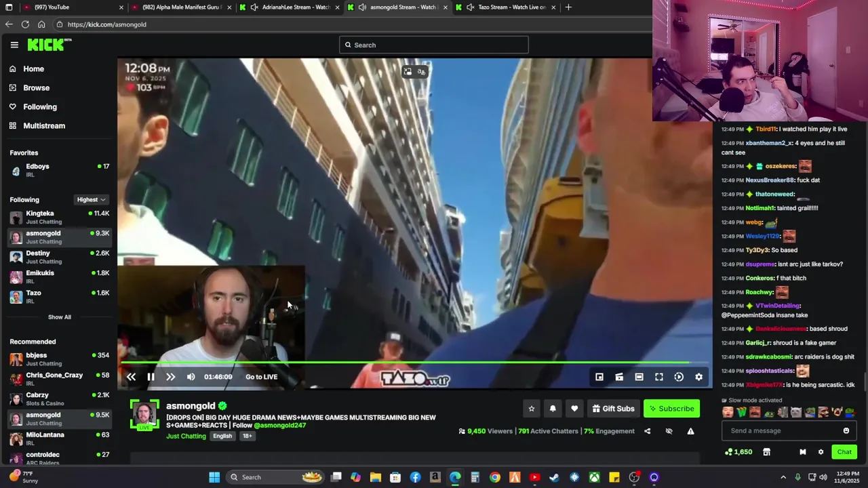Open Destiny channel in Following list
868x488 pixels.
pos(59,257)
